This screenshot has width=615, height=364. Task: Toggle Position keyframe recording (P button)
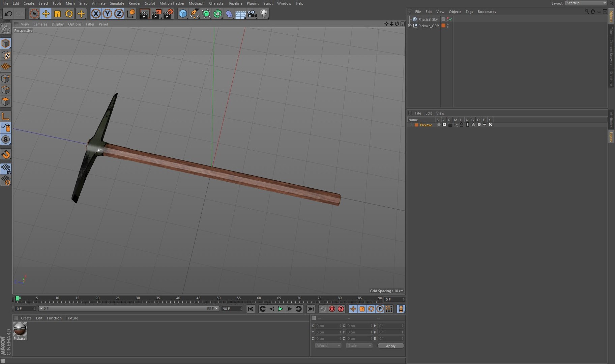pyautogui.click(x=380, y=309)
